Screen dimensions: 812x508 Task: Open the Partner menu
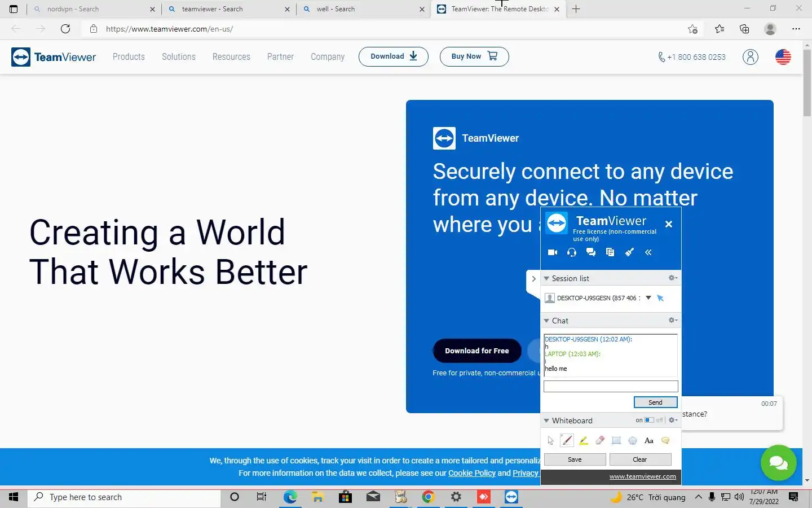[280, 56]
